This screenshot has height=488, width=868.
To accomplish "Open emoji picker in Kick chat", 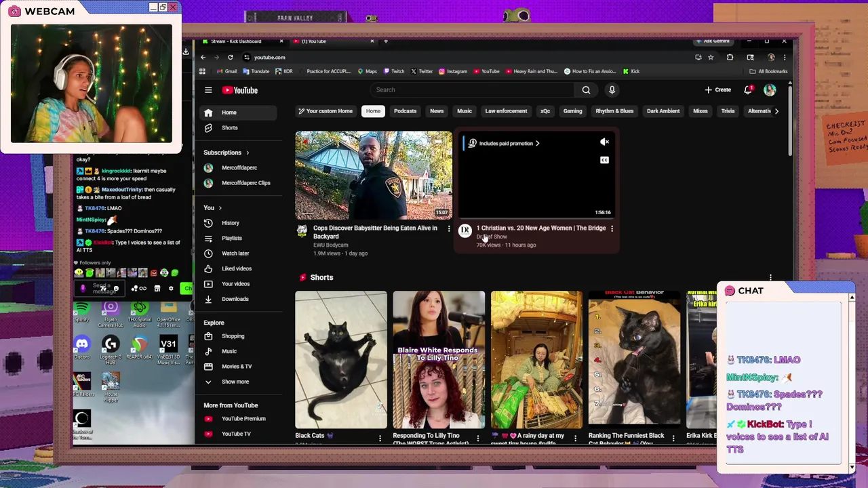I will [117, 289].
